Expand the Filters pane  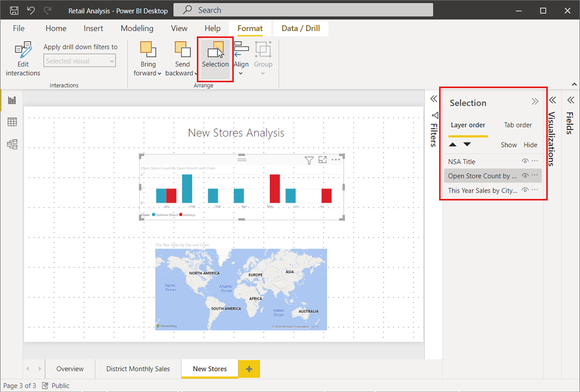click(433, 99)
